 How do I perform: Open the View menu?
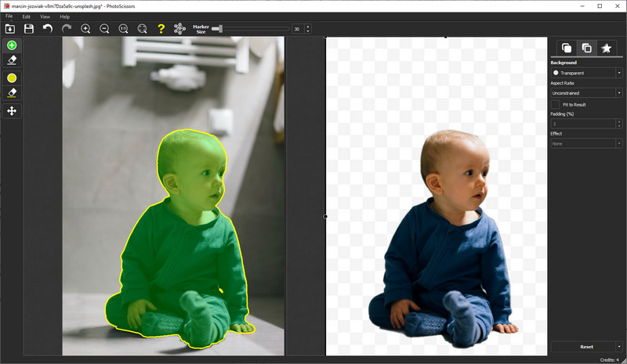click(x=45, y=16)
